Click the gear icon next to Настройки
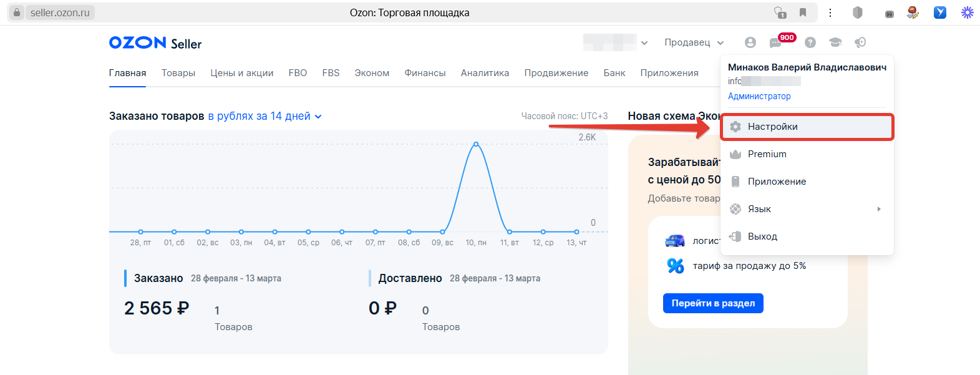This screenshot has width=980, height=375. [x=735, y=127]
